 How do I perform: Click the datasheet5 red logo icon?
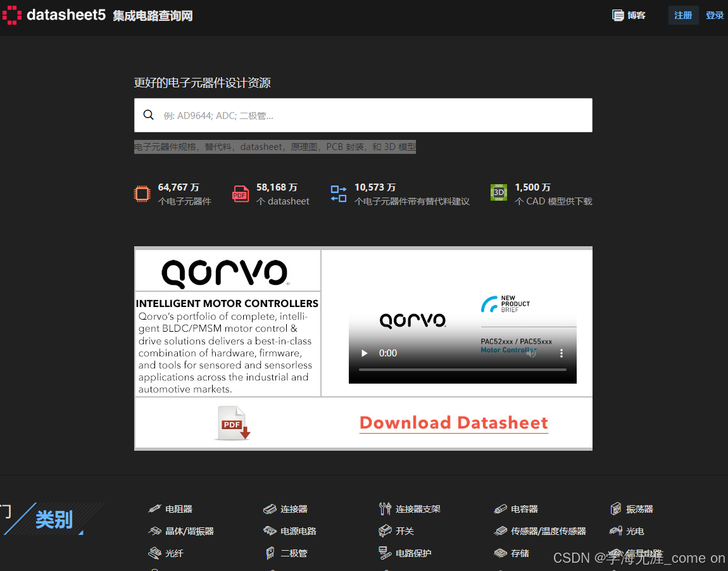point(11,15)
